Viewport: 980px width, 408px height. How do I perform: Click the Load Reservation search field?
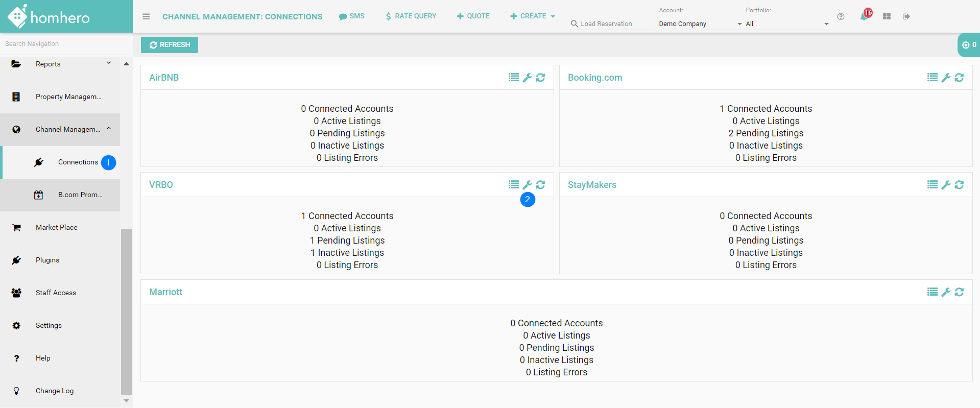(x=613, y=24)
